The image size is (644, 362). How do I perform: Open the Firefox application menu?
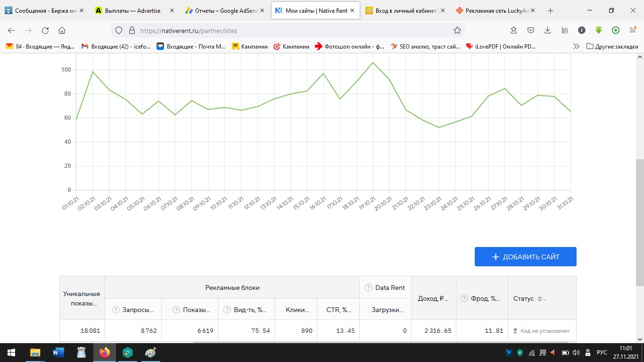(x=633, y=30)
